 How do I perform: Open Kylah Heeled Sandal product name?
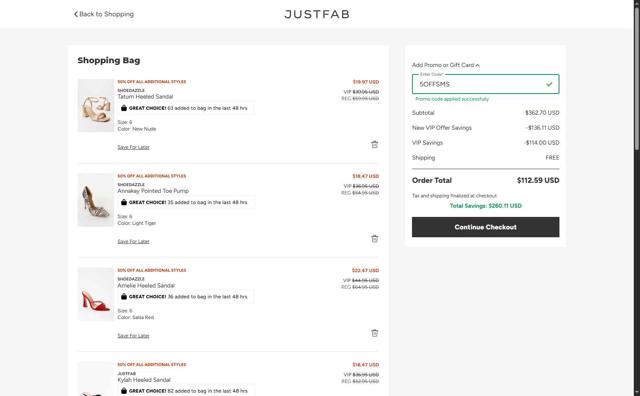pos(144,380)
